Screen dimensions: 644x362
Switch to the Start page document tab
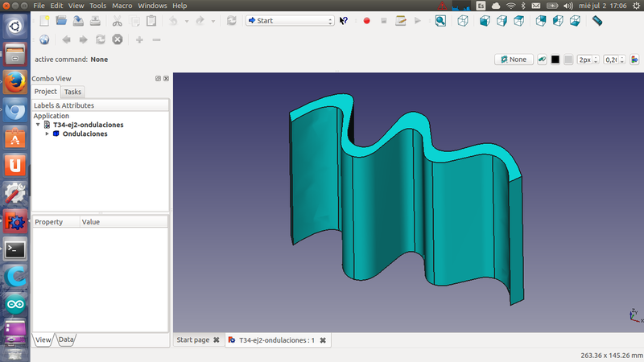192,340
